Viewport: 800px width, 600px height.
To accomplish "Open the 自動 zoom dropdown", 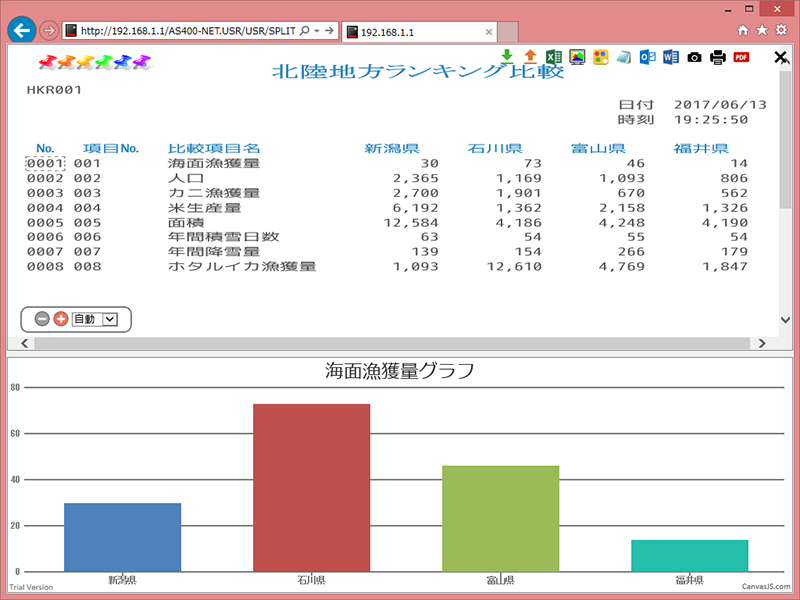I will pyautogui.click(x=94, y=319).
